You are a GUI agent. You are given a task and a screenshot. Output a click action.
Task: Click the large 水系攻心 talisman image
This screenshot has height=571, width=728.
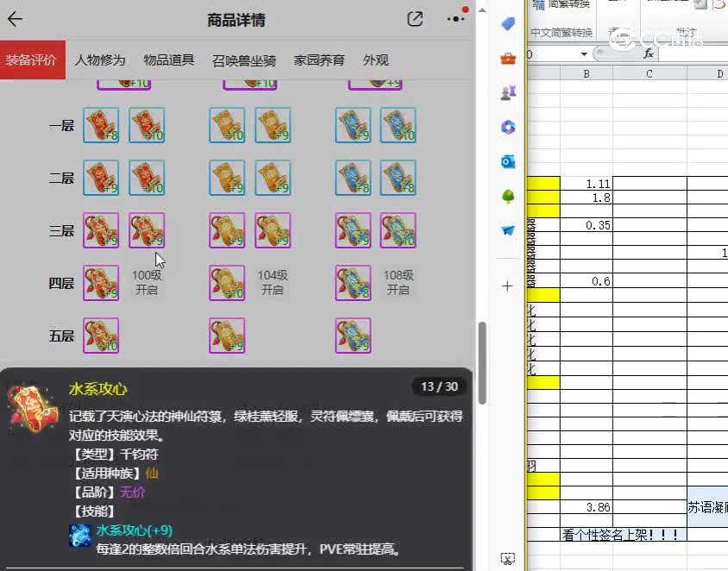(33, 409)
